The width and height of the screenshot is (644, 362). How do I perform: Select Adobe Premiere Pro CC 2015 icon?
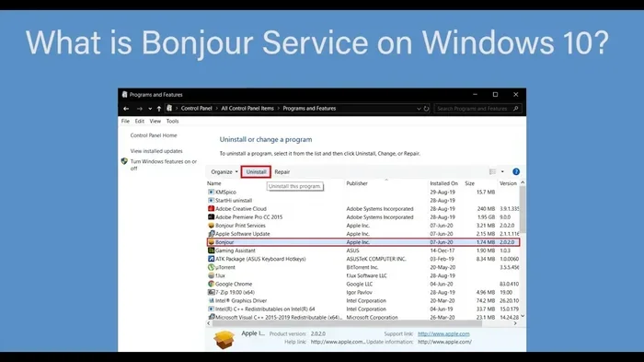point(211,216)
